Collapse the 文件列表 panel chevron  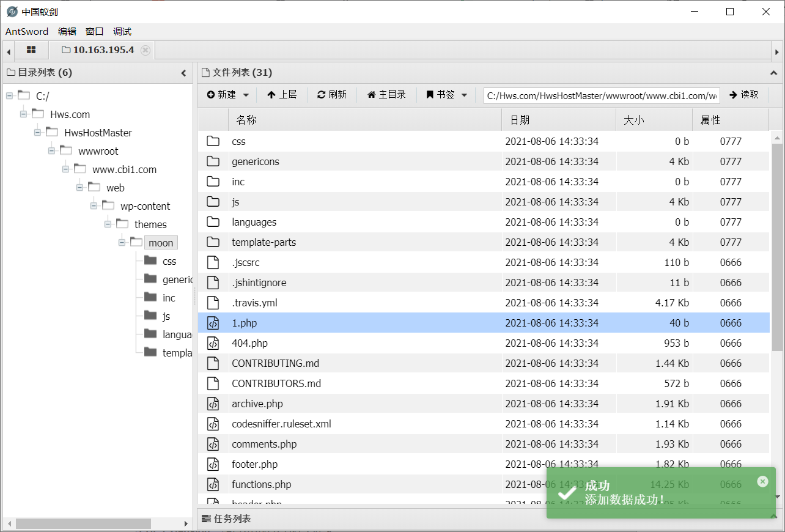(x=773, y=73)
